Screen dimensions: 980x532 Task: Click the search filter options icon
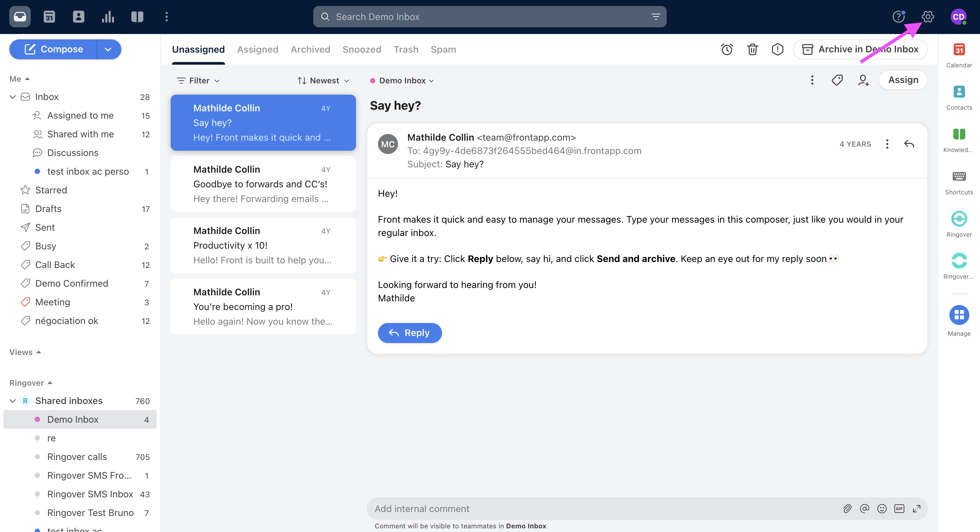655,17
